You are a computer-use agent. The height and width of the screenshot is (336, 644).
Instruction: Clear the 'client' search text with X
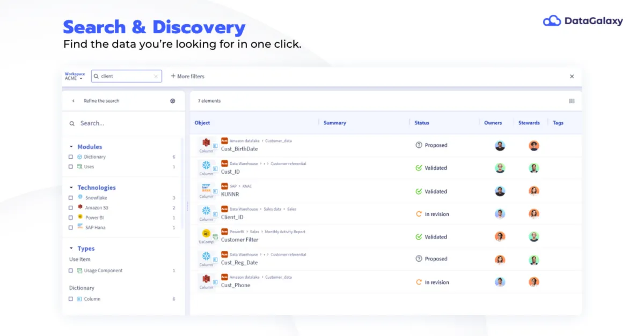pyautogui.click(x=156, y=76)
